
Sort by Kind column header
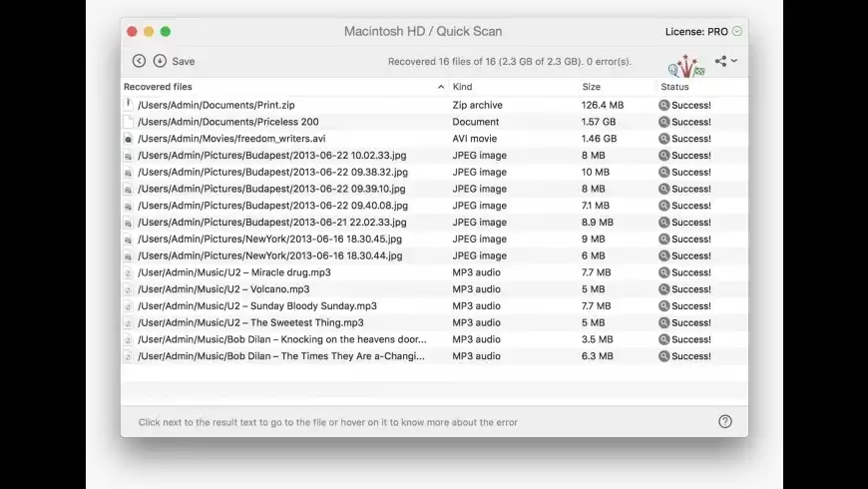[x=462, y=87]
